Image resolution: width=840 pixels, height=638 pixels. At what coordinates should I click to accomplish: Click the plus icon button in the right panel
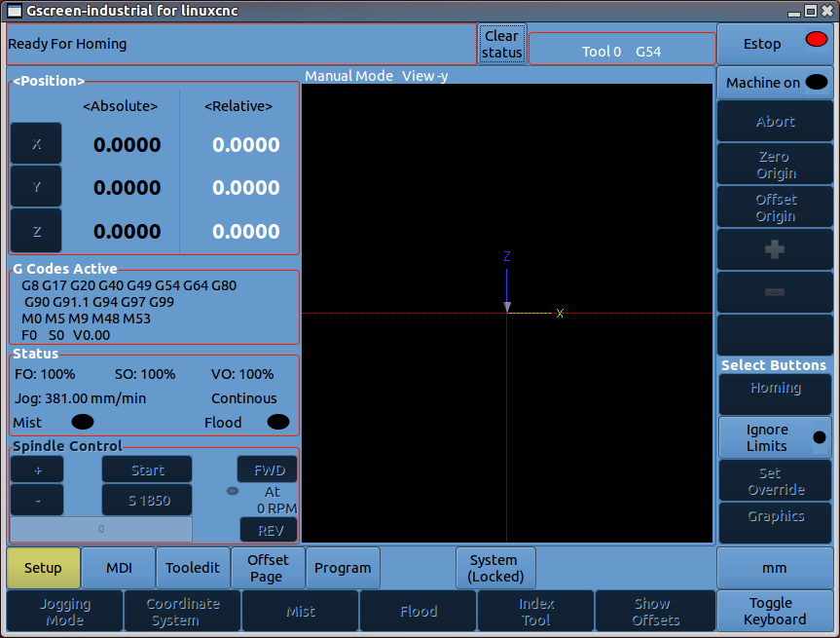point(774,249)
